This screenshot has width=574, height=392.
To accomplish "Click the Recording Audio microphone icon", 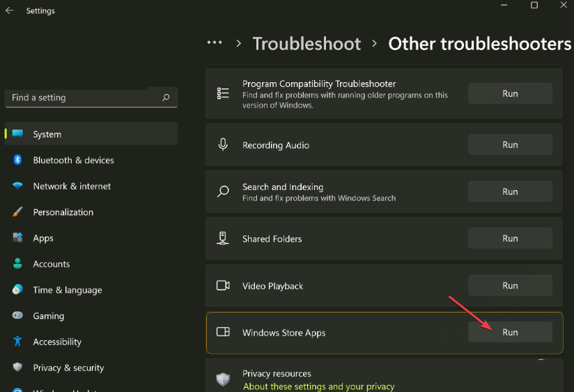I will [223, 145].
